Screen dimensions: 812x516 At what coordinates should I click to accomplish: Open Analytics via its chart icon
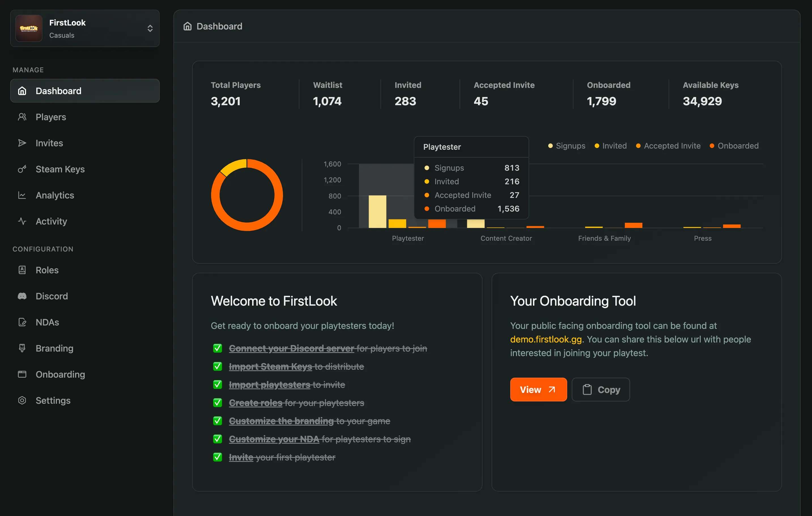pyautogui.click(x=22, y=195)
